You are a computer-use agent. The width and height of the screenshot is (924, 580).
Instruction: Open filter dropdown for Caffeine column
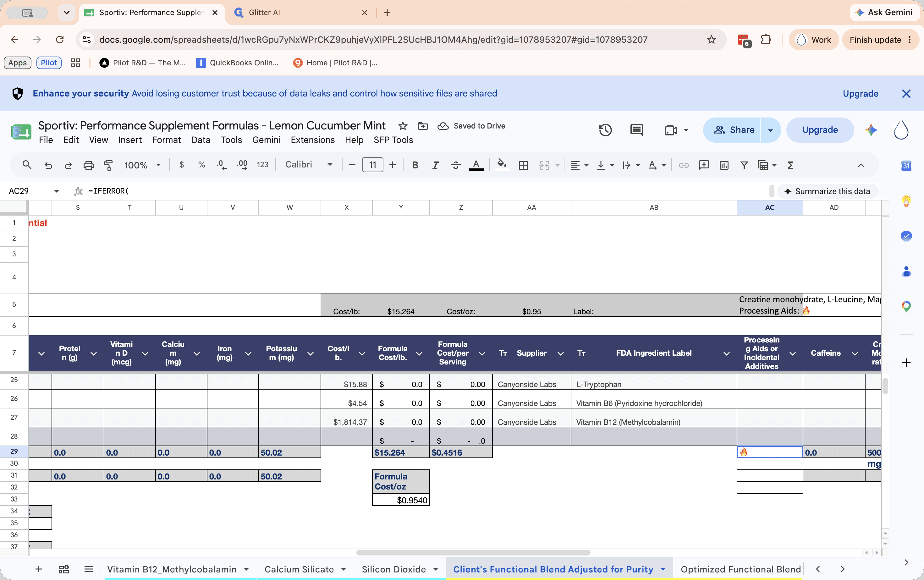pos(855,353)
